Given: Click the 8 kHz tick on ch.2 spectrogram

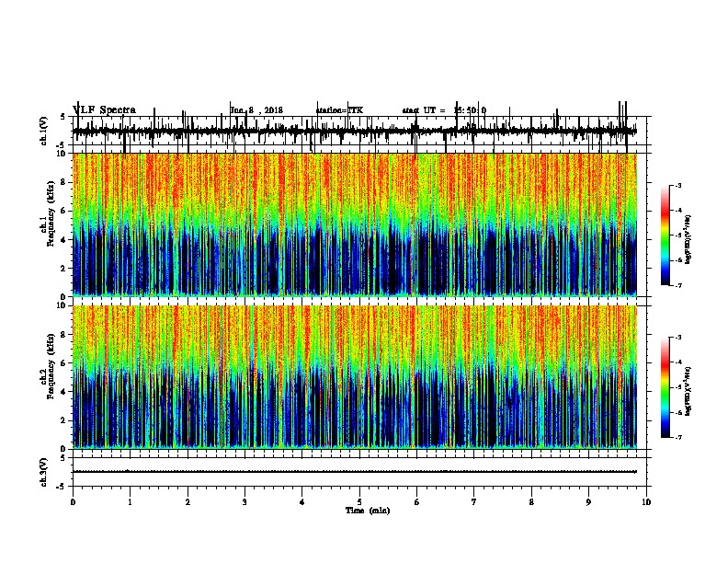Looking at the screenshot, I should click(x=64, y=335).
